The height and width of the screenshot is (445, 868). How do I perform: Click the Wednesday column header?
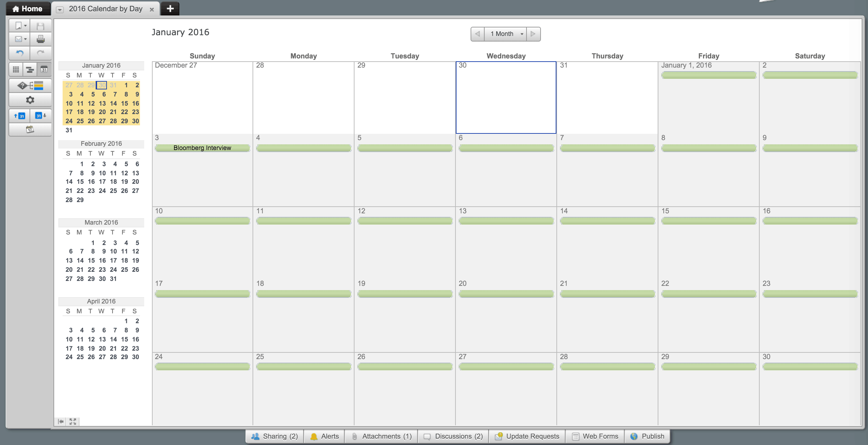click(506, 56)
